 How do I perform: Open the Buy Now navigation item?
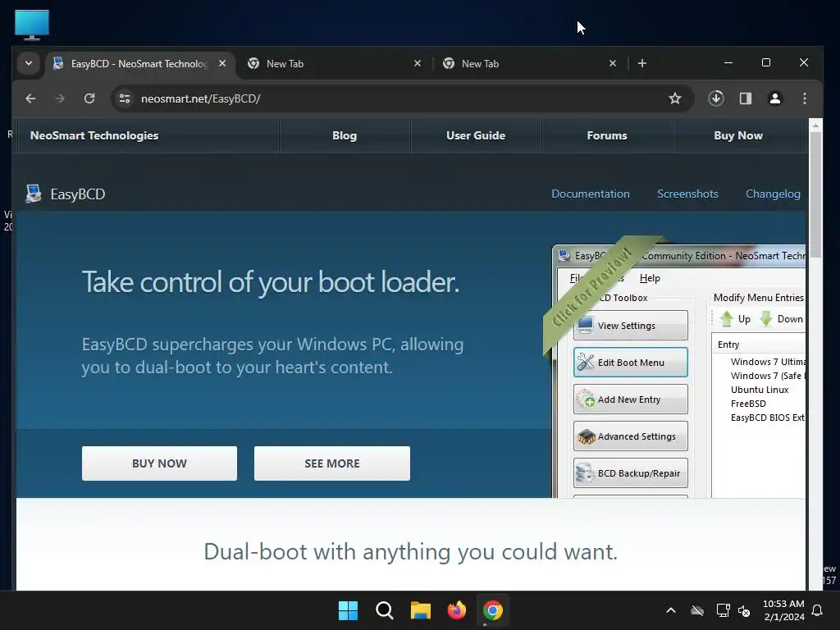pyautogui.click(x=738, y=135)
